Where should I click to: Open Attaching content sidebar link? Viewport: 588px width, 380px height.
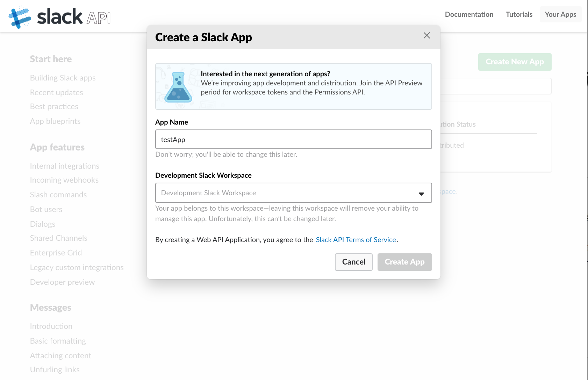tap(61, 356)
